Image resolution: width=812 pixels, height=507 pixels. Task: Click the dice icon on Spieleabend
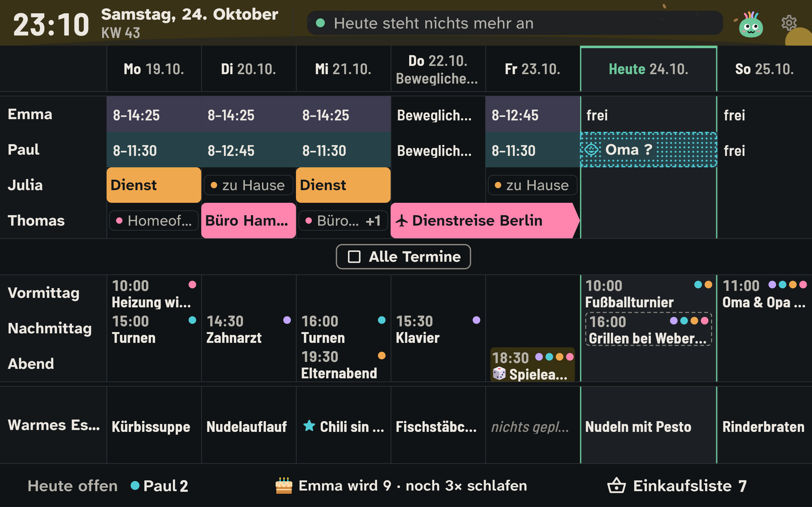point(499,374)
